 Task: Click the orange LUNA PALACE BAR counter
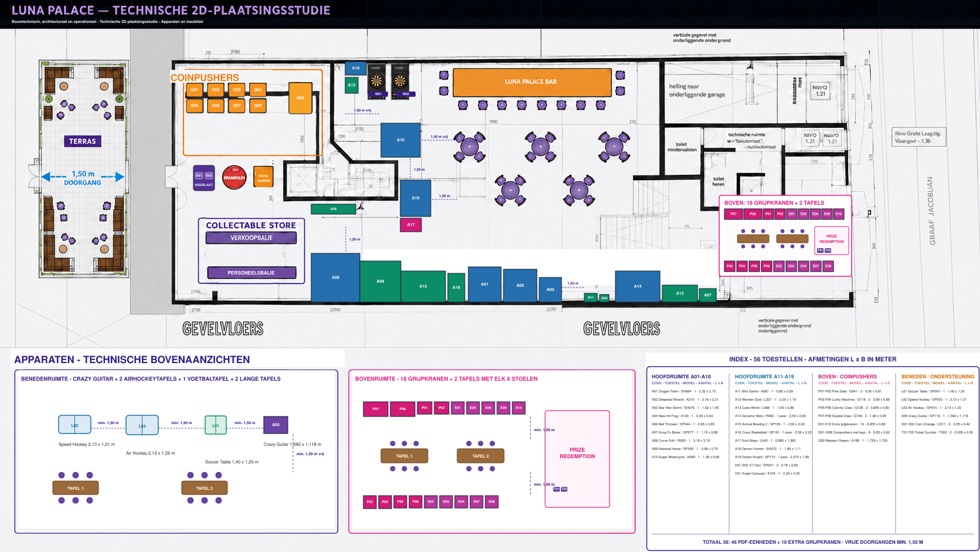point(532,82)
